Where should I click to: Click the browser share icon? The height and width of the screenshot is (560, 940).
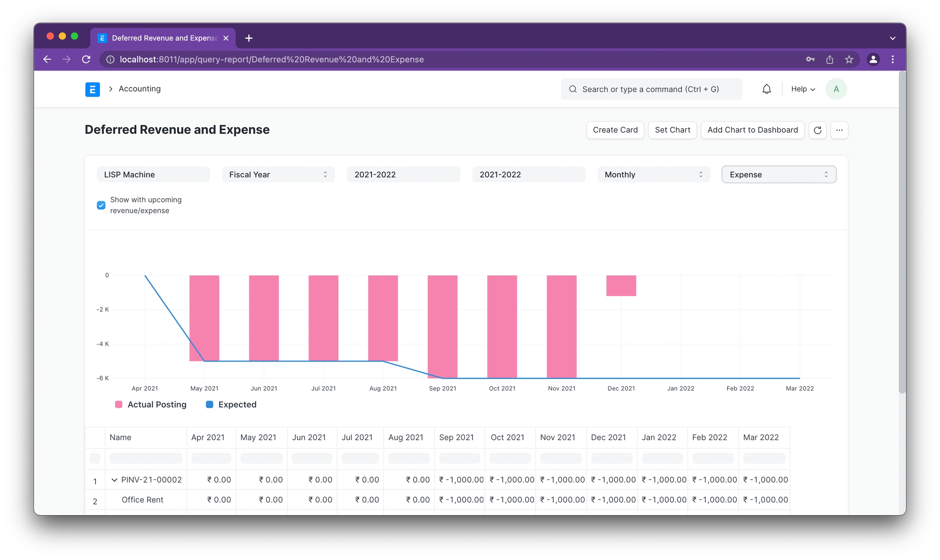coord(829,60)
